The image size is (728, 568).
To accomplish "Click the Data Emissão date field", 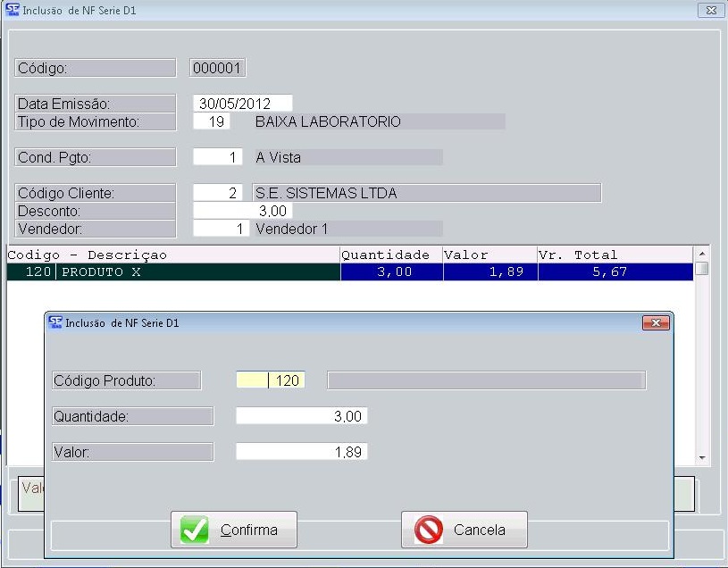I will click(x=242, y=104).
